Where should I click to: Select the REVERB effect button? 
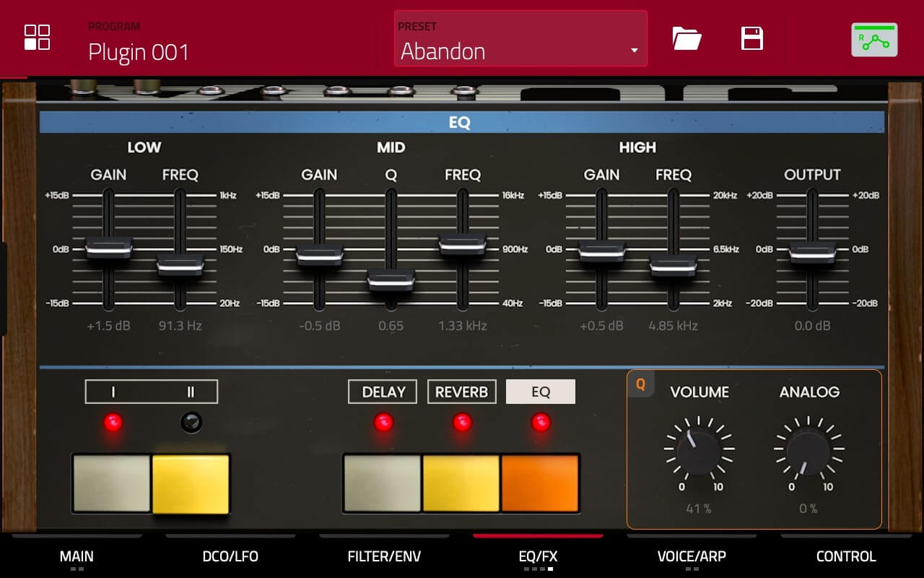[462, 391]
